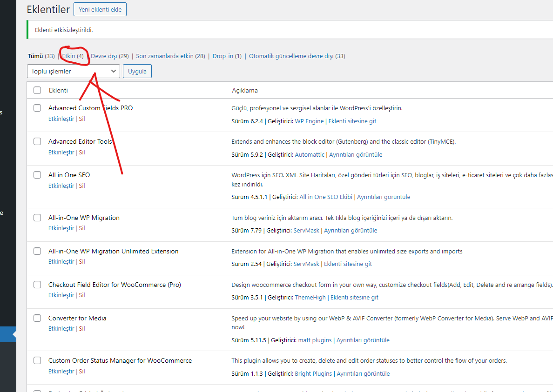This screenshot has width=553, height=392.
Task: Open the 'Toplu işlemler' dropdown
Action: click(74, 71)
